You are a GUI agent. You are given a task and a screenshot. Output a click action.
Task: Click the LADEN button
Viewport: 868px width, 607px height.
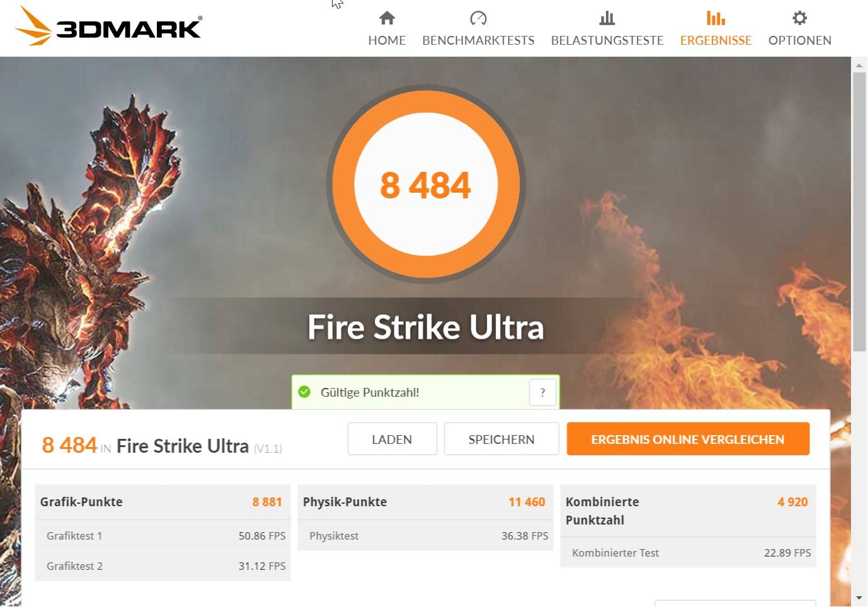(x=392, y=439)
